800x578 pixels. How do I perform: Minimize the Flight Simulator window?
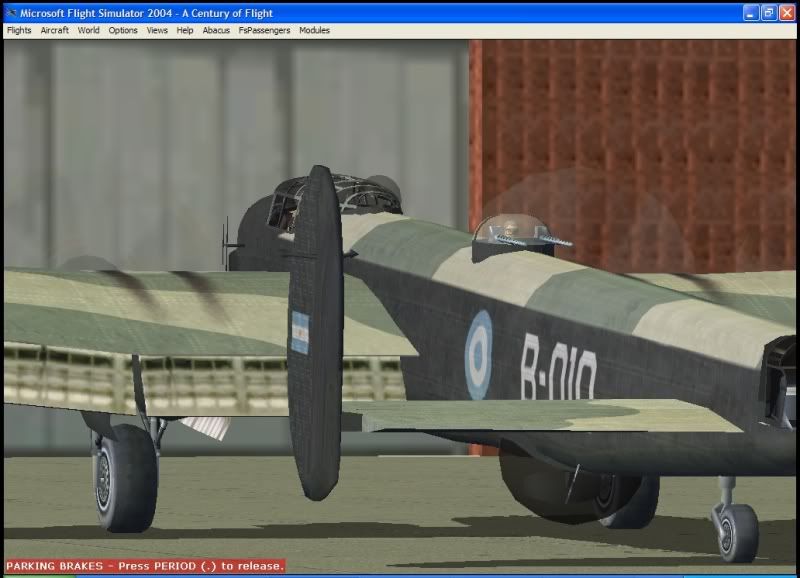pyautogui.click(x=750, y=13)
